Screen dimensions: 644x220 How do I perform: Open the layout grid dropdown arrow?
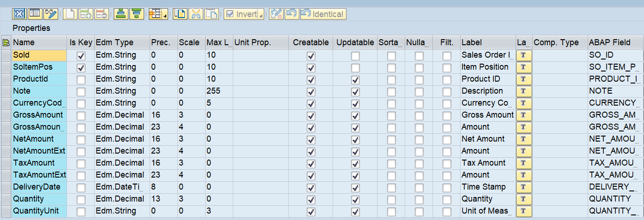point(165,16)
